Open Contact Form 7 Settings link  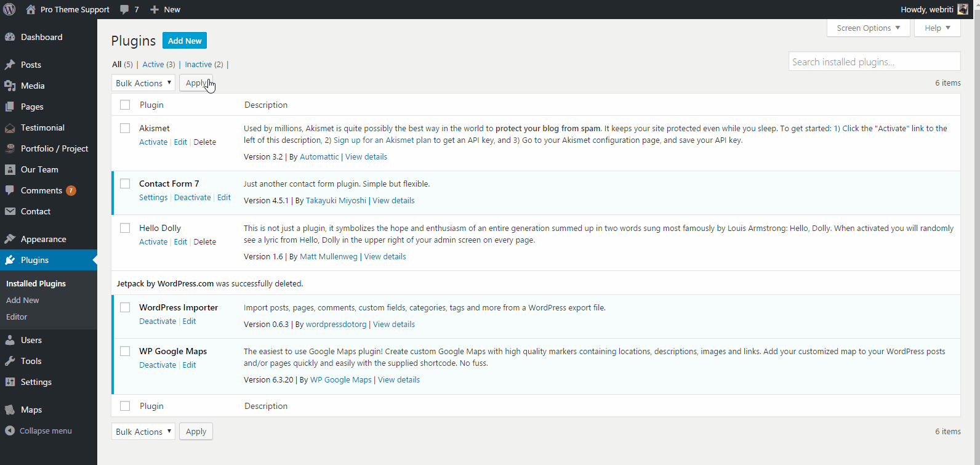tap(153, 197)
